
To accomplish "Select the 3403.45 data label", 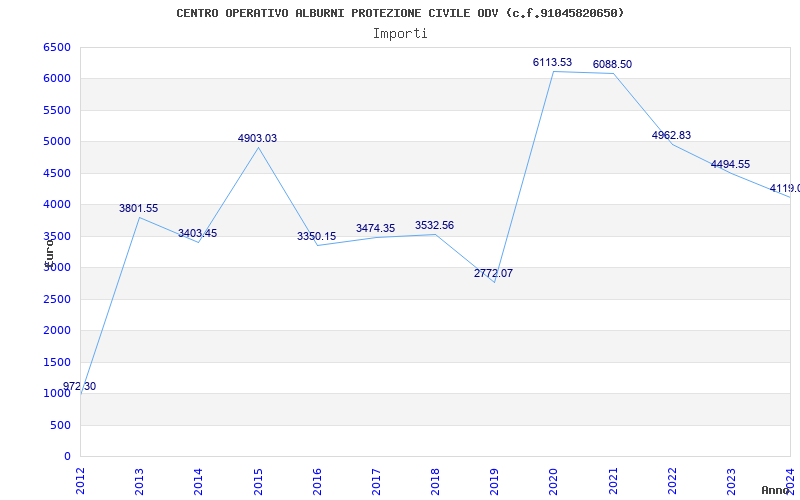I will tap(197, 233).
